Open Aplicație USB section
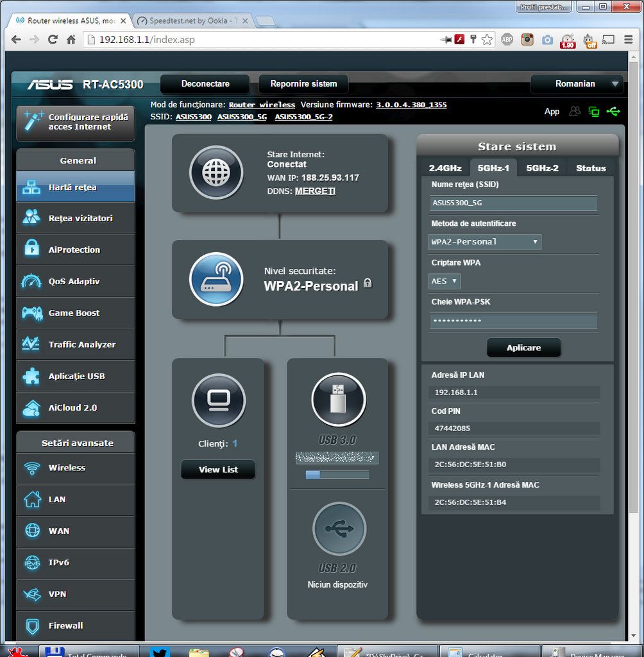This screenshot has width=644, height=657. tap(76, 376)
